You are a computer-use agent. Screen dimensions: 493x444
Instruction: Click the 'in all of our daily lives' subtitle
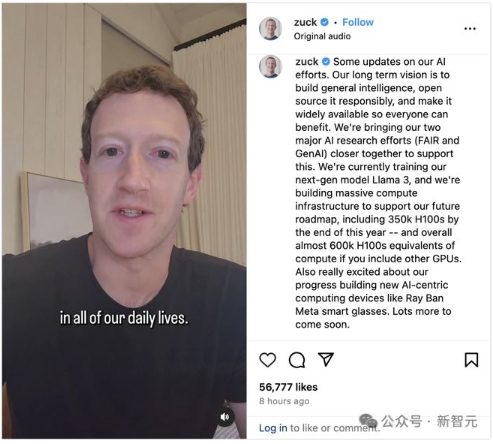124,318
